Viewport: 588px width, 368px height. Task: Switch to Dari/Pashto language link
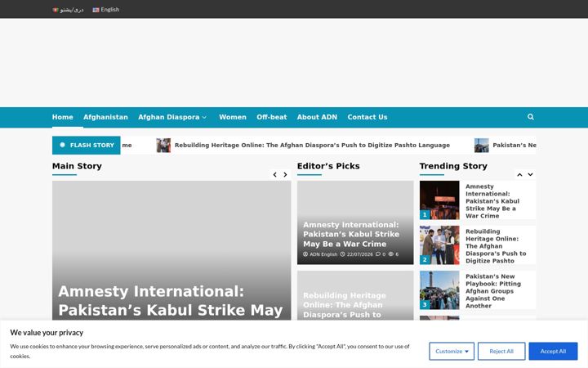[68, 10]
